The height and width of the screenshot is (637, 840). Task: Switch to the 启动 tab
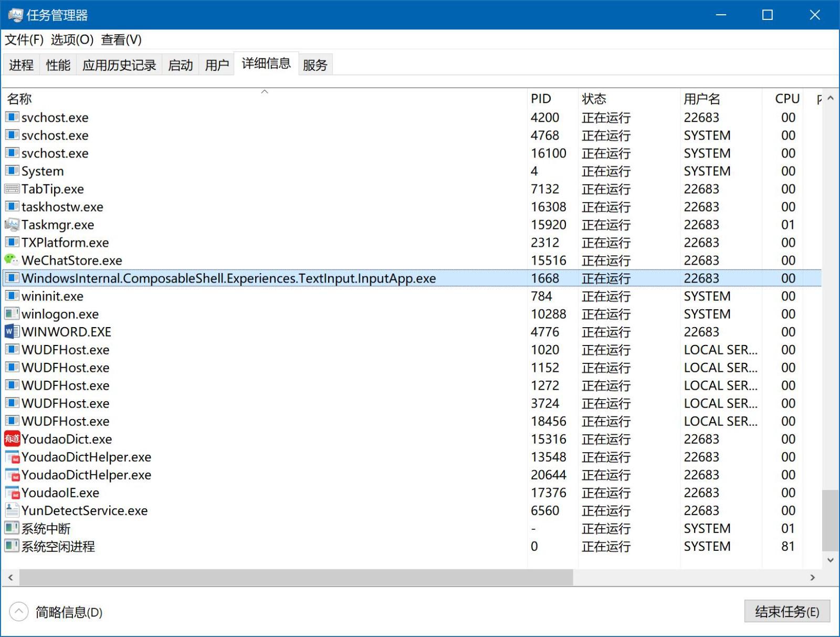tap(180, 65)
